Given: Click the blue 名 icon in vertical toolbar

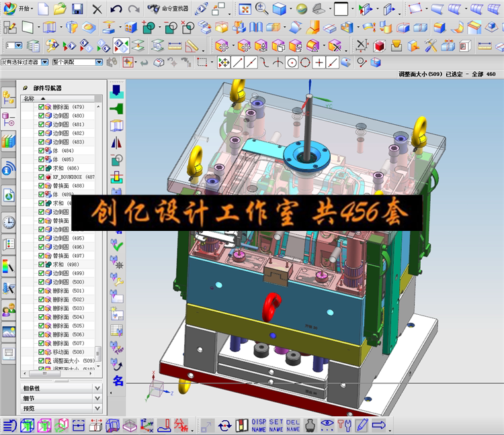Looking at the screenshot, I should click(x=118, y=381).
